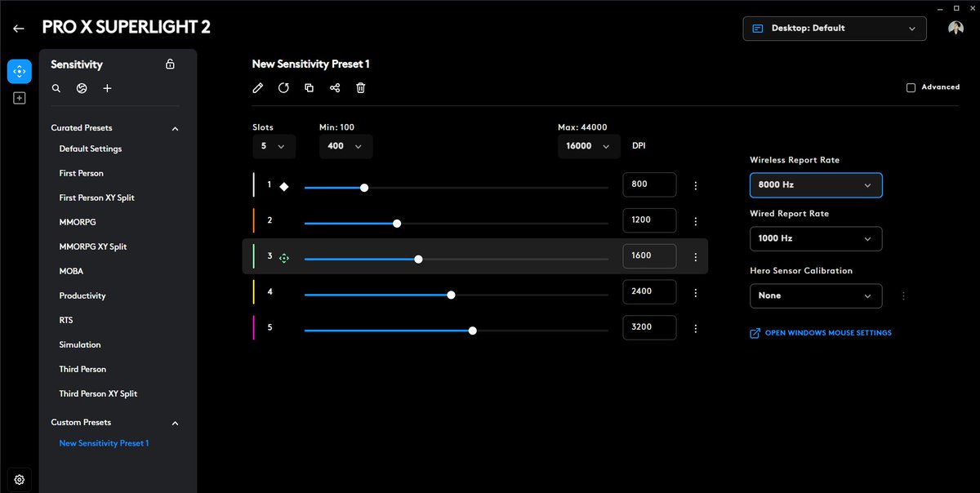Open Wireless Report Rate 8000 Hz dropdown
The image size is (980, 493).
816,185
